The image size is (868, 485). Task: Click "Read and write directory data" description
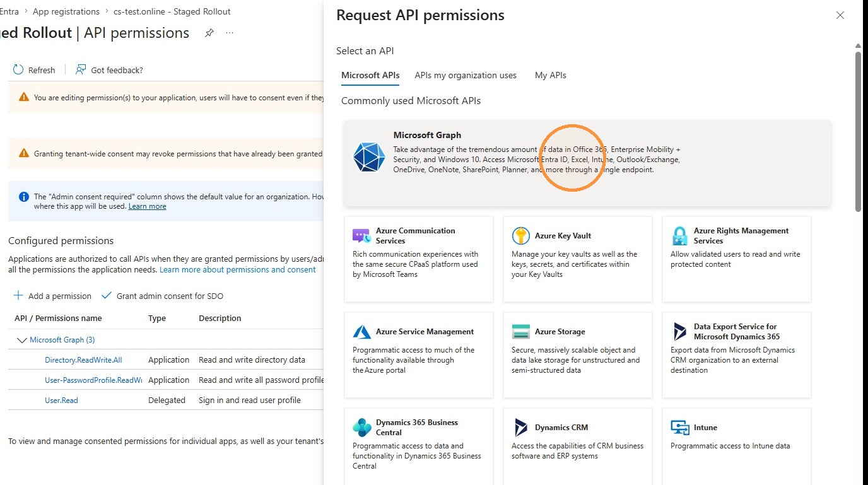tap(252, 360)
